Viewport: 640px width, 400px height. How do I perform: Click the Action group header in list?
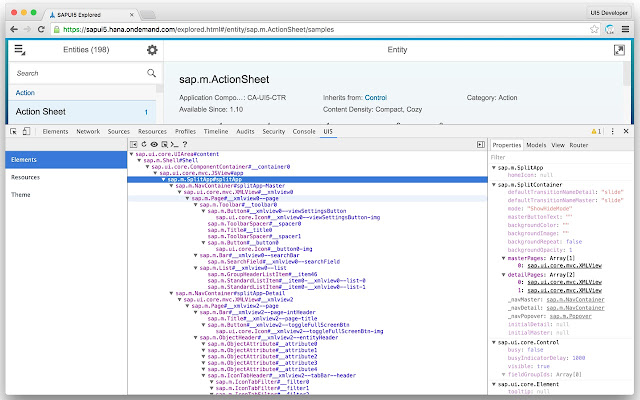pyautogui.click(x=82, y=93)
